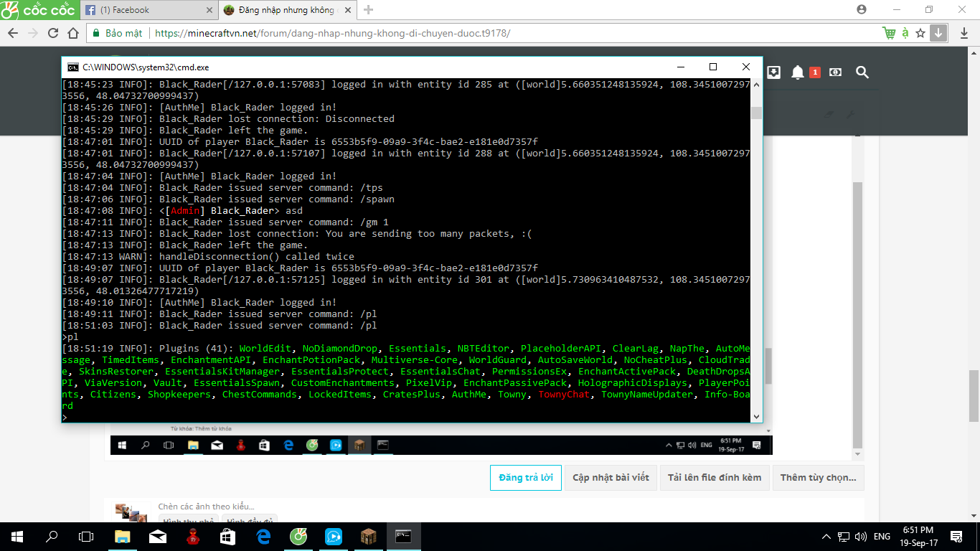The image size is (980, 551).
Task: Maximize the cmd.exe window
Action: pos(712,67)
